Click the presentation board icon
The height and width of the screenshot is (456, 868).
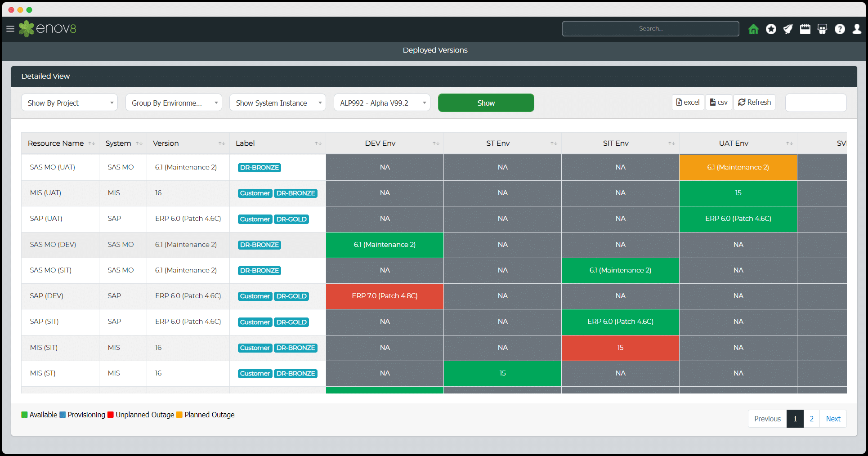point(822,29)
